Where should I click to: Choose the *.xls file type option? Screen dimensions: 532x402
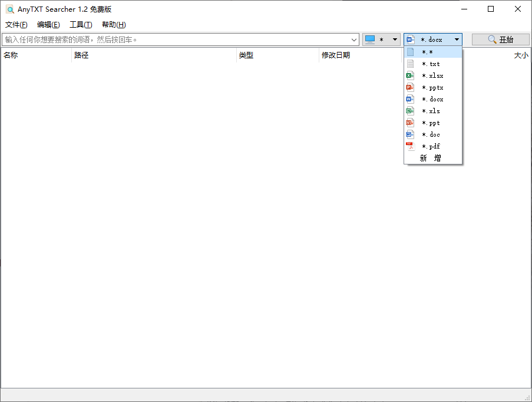pos(433,111)
